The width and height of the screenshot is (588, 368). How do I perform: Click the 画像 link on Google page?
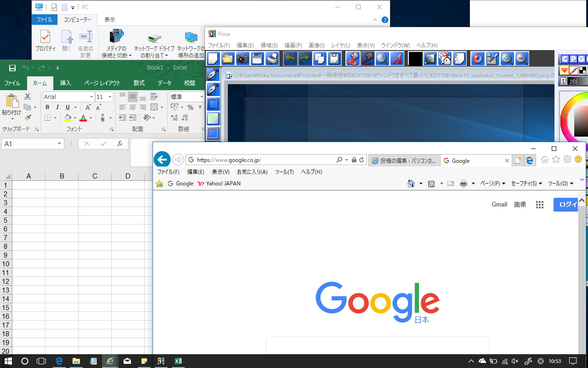520,205
